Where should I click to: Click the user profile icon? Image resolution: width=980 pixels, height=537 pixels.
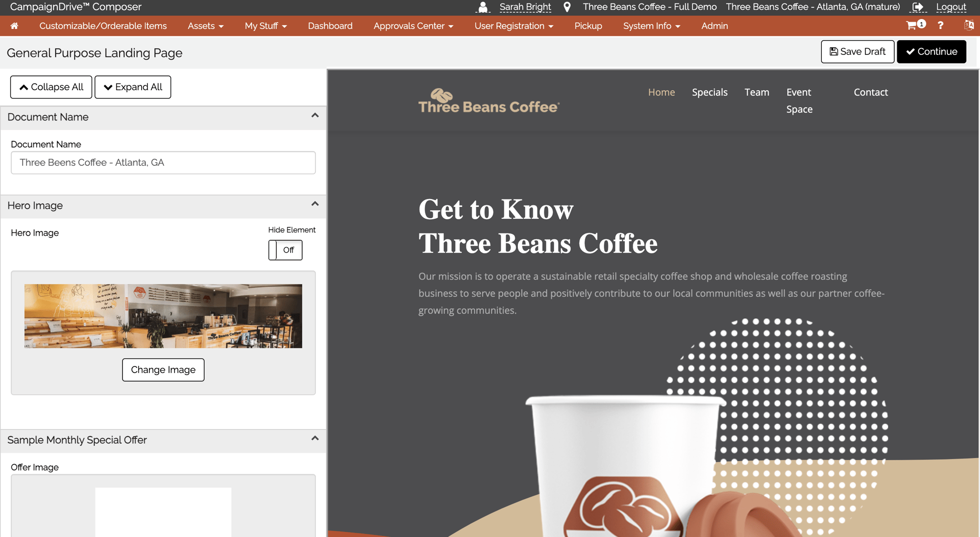[x=483, y=7]
